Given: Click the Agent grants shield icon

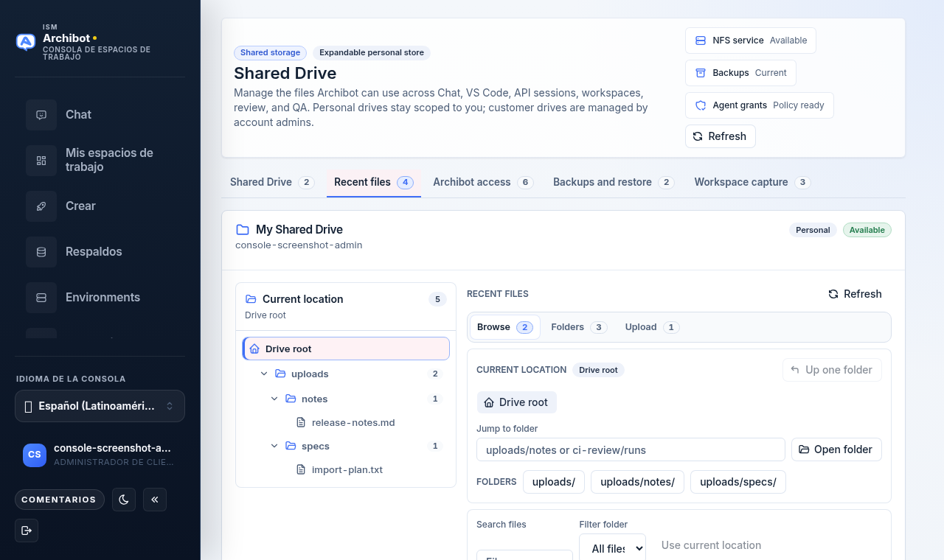Looking at the screenshot, I should (701, 105).
